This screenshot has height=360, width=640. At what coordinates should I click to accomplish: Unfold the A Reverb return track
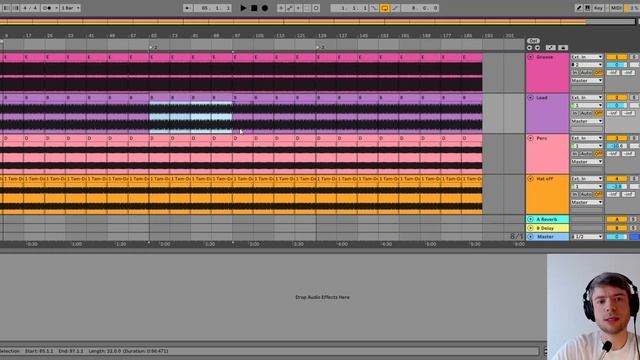click(531, 219)
